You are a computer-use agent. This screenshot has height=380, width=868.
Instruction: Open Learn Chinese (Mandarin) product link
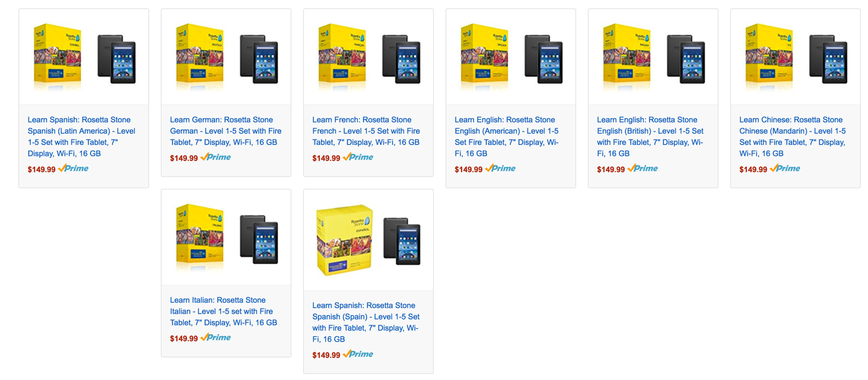[x=792, y=137]
